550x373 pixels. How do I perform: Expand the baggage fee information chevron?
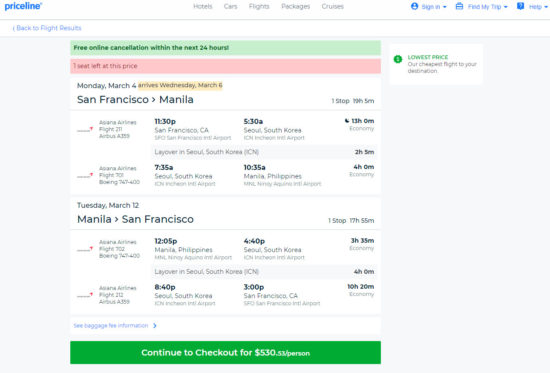click(155, 326)
